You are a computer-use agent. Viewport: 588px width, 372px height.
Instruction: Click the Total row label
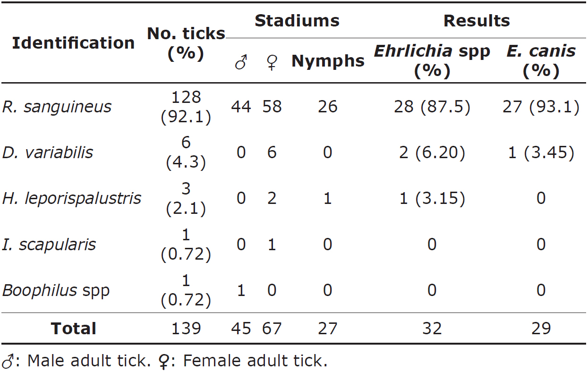click(x=73, y=329)
